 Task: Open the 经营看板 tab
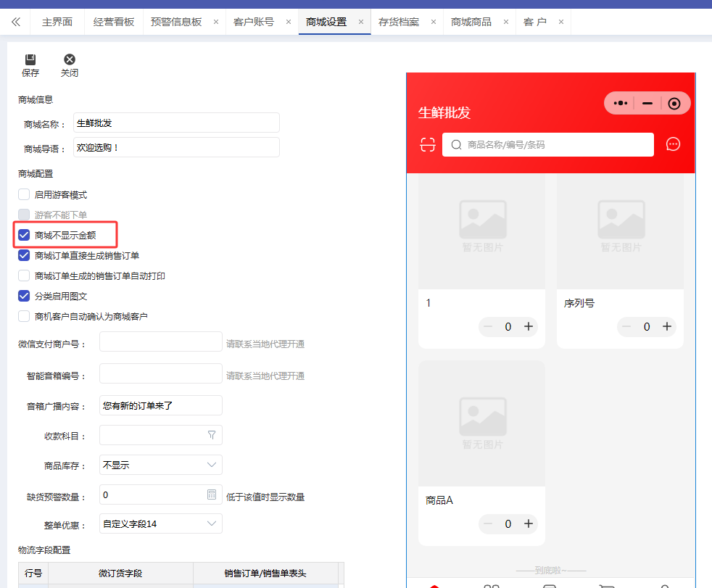coord(114,22)
